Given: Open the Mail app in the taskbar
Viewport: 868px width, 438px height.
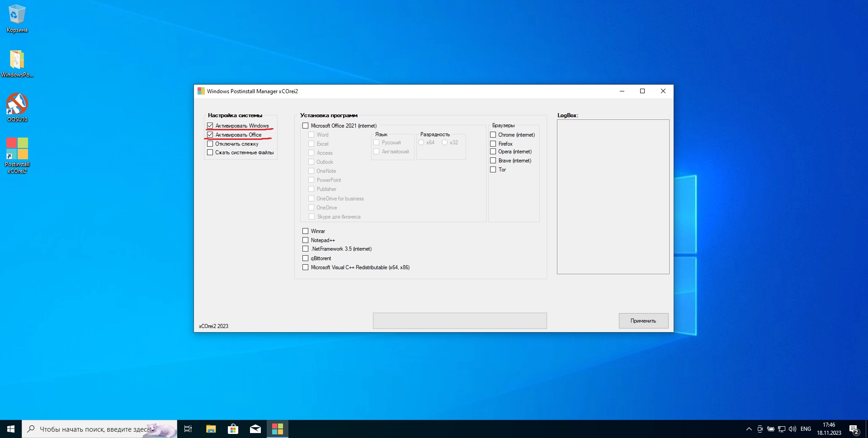Looking at the screenshot, I should tap(255, 429).
